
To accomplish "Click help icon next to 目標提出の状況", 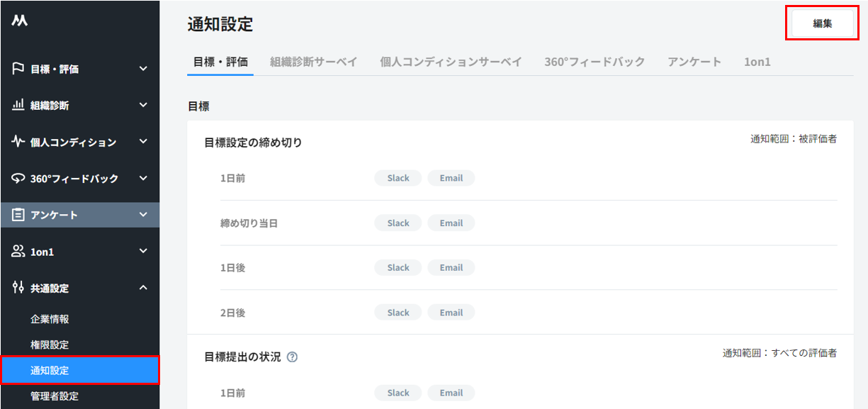I will (292, 357).
